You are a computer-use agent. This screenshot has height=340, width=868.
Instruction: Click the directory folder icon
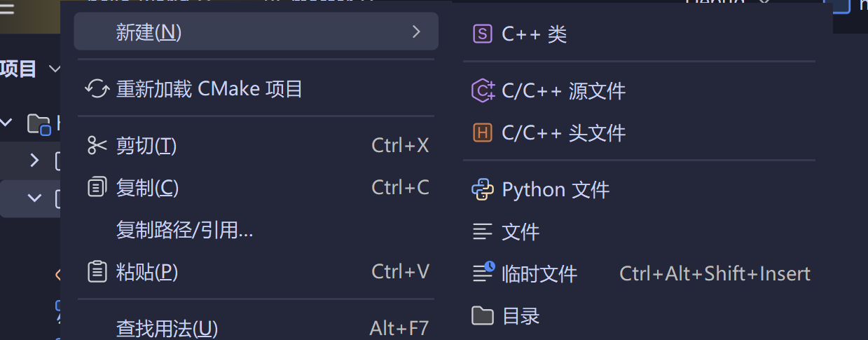point(483,315)
